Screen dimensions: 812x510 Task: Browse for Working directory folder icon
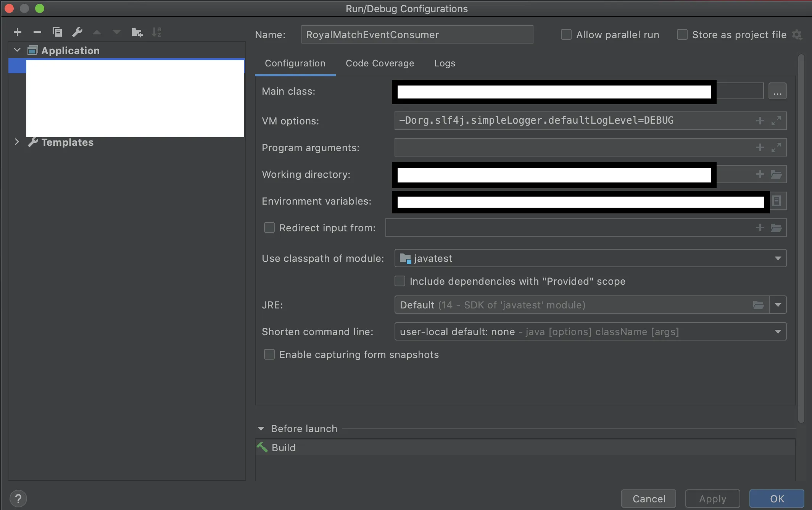pos(776,174)
